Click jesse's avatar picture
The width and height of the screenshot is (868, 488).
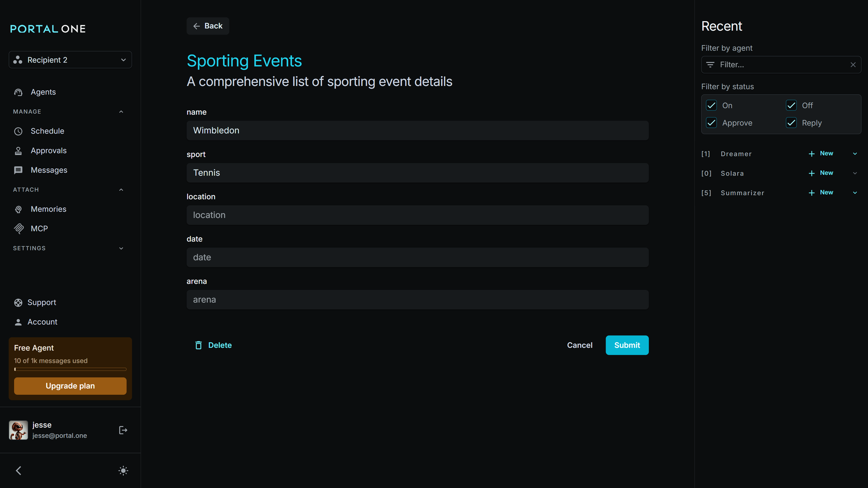[x=18, y=430]
